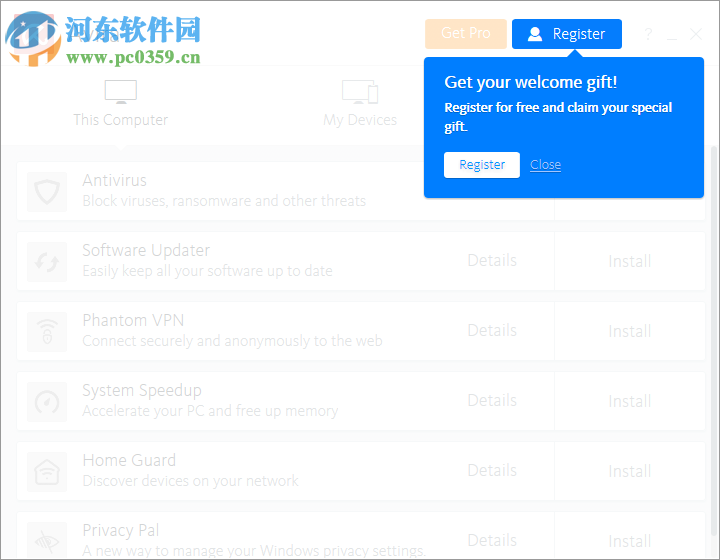Screen dimensions: 720x560
Task: Click the System Speedup gauge icon
Action: tap(47, 402)
